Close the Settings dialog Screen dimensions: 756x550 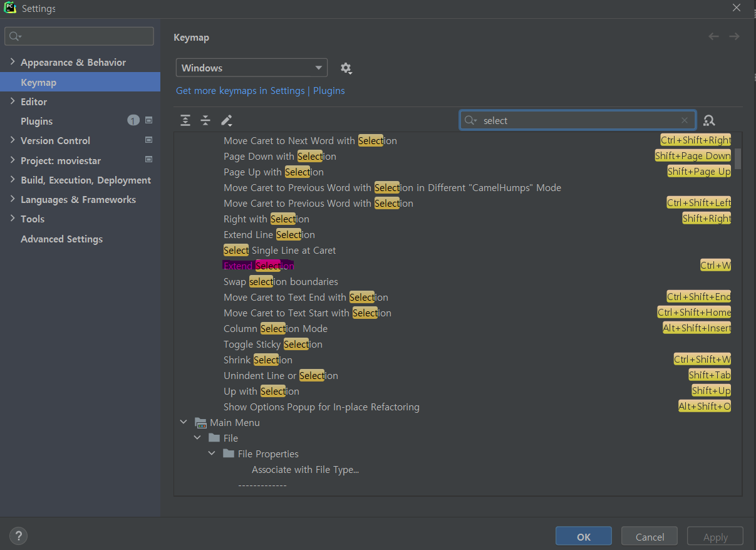[737, 8]
